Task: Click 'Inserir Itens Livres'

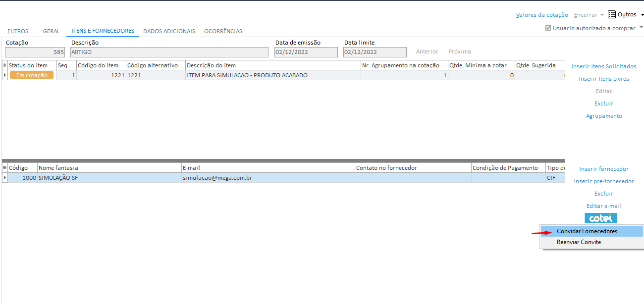Action: click(604, 79)
